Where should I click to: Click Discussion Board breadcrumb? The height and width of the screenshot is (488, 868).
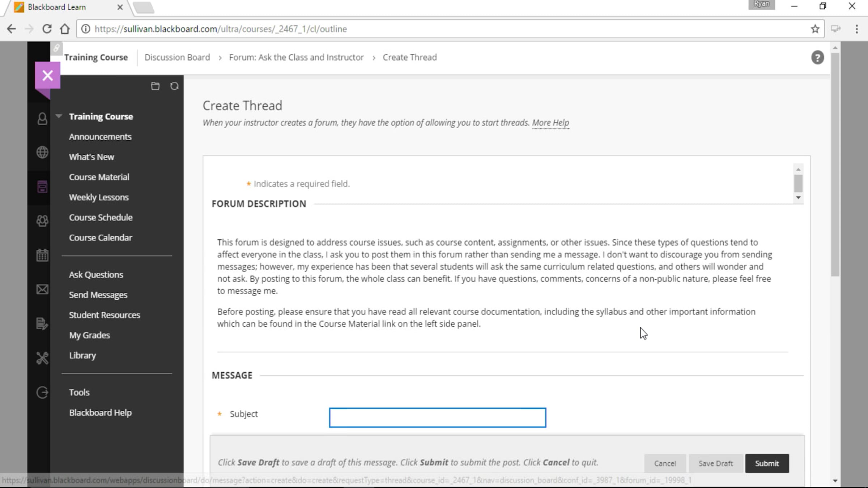pos(177,57)
